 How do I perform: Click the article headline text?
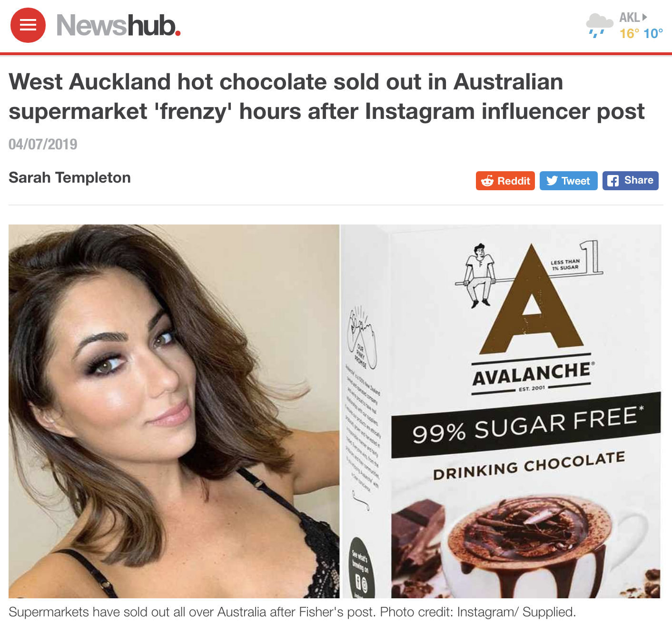(x=326, y=97)
